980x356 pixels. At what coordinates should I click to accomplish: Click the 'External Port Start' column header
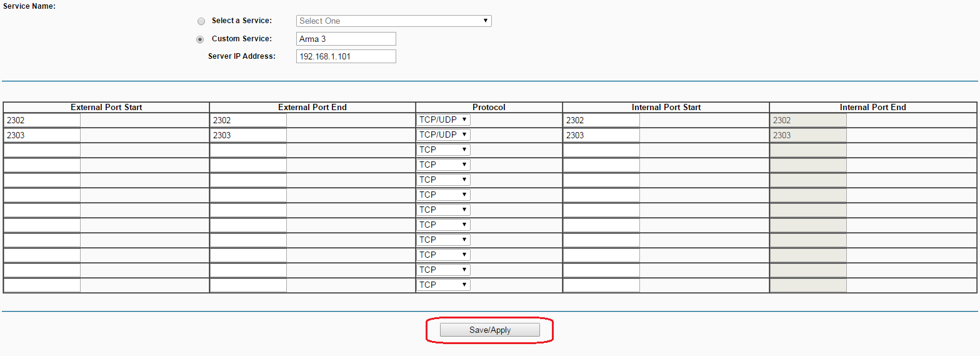106,108
